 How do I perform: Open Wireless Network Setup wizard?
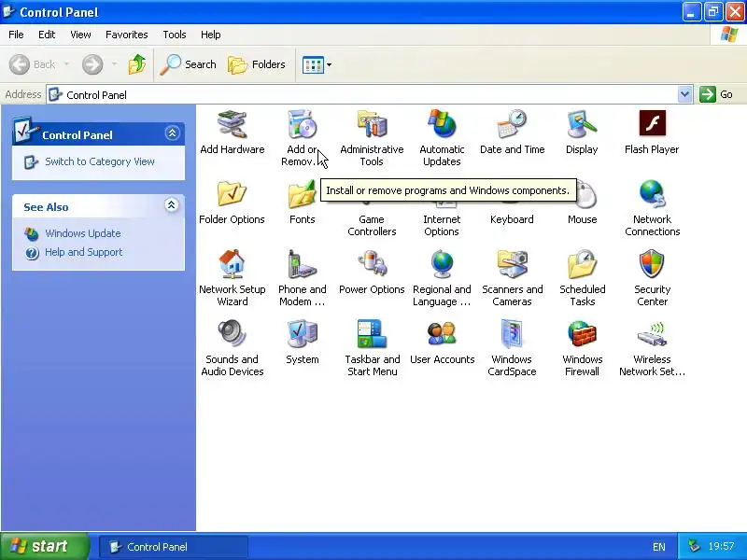pos(652,348)
